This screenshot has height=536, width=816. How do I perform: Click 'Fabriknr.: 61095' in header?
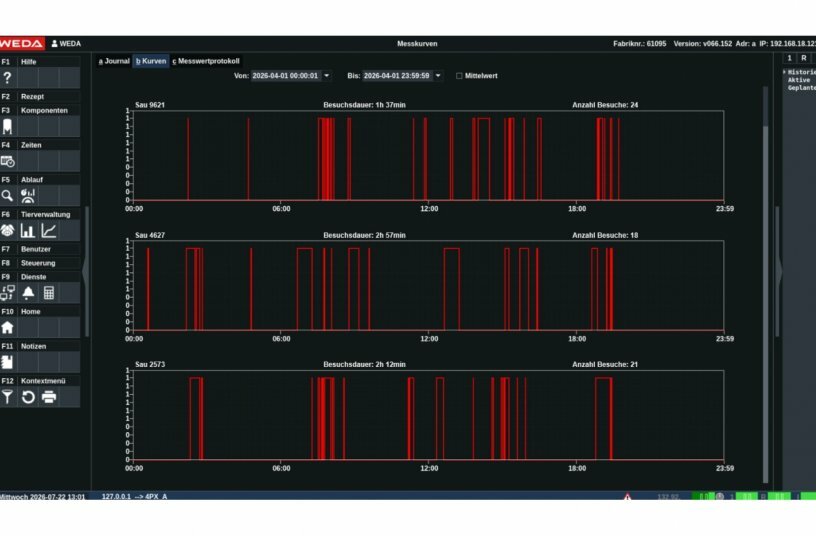pos(640,44)
